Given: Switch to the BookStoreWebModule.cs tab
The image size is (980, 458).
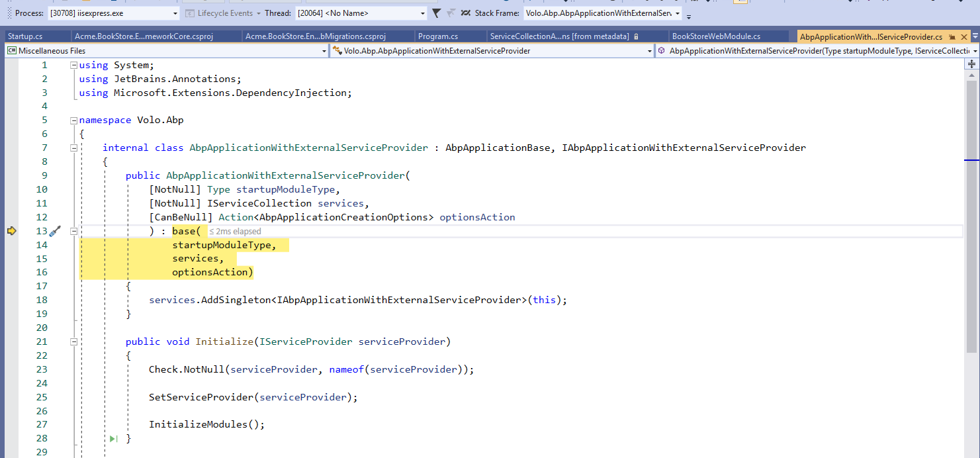Looking at the screenshot, I should click(x=716, y=36).
